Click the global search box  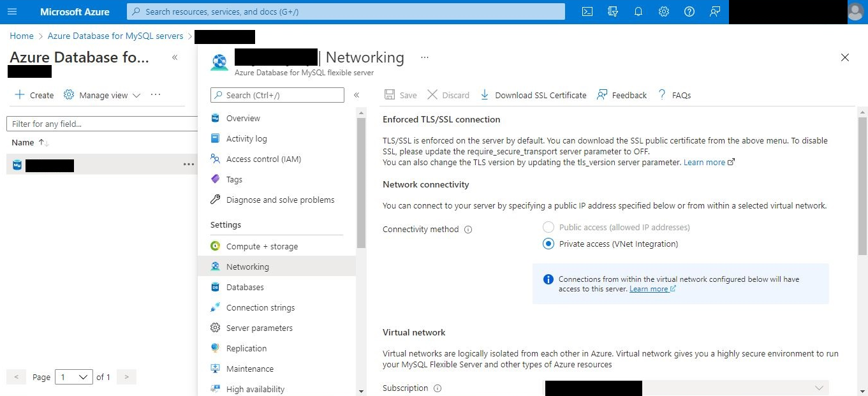346,11
